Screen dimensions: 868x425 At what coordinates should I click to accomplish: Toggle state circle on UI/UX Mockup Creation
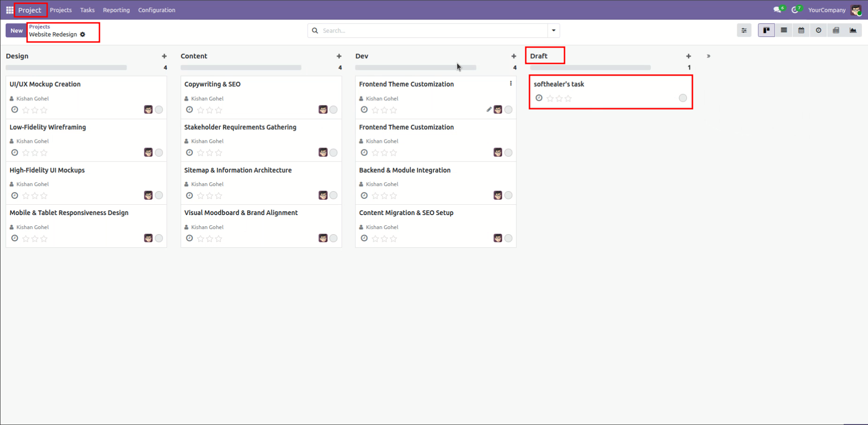click(159, 110)
